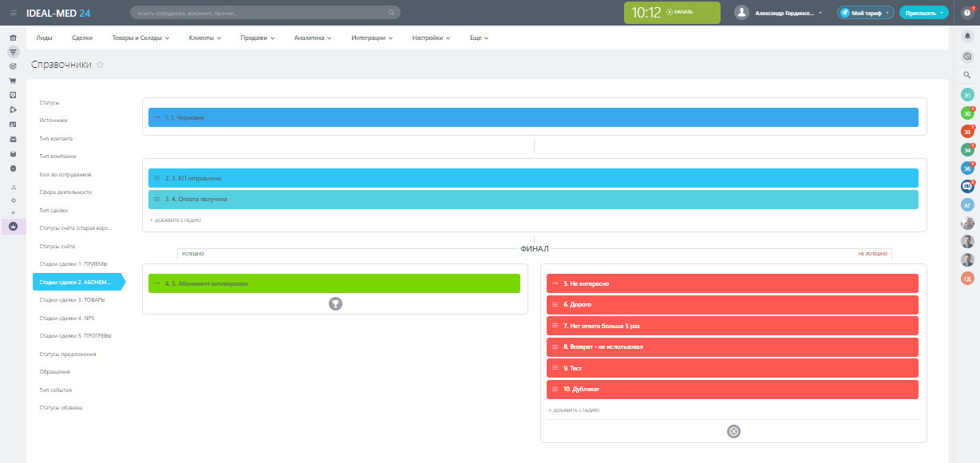Click the green Абонемент активирован stage bar
Screen dimensions: 980x463
[x=334, y=283]
